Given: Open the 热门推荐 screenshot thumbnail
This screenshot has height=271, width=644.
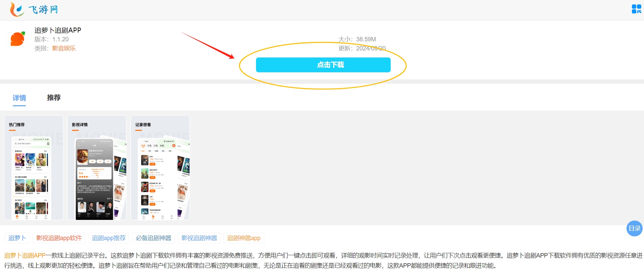Looking at the screenshot, I should 34,167.
